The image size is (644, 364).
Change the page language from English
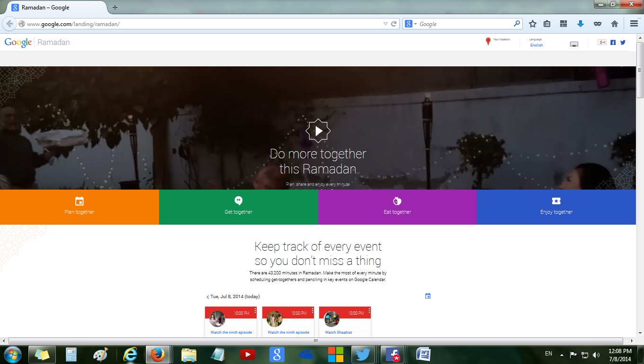coord(537,45)
